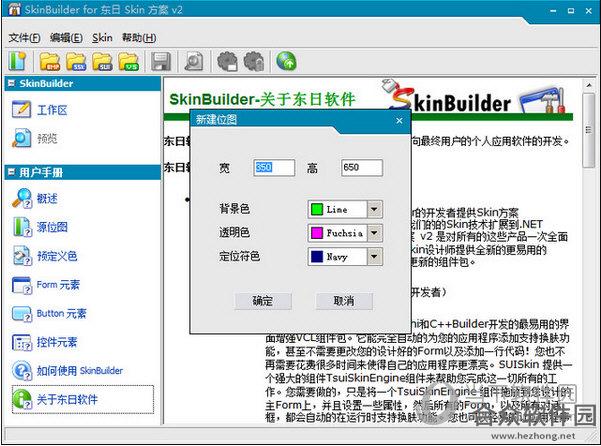Screen dimensions: 601x446
Task: Open the 源位图 manual link
Action: tap(52, 227)
